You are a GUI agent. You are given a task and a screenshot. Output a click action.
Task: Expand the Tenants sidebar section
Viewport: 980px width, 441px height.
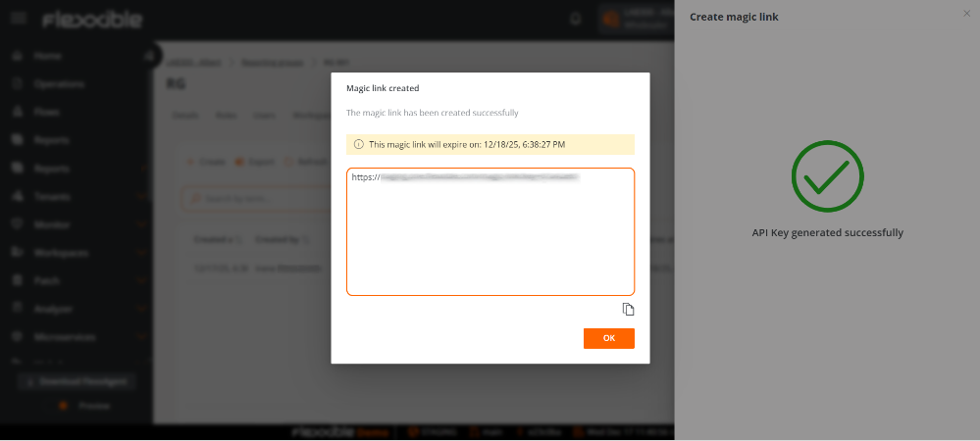[x=144, y=196]
